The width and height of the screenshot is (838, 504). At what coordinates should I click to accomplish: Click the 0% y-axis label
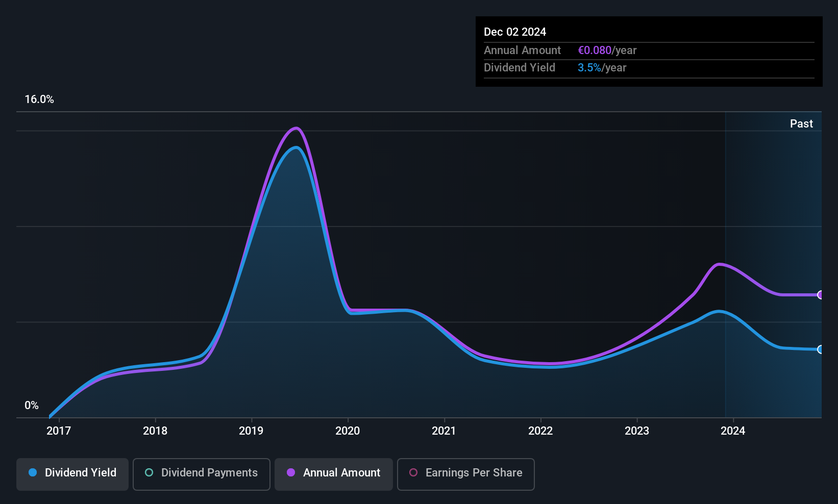(x=32, y=405)
